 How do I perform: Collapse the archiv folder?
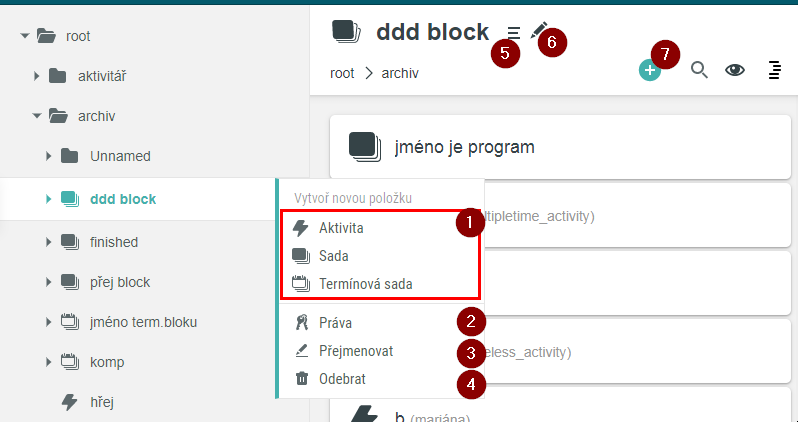(37, 116)
